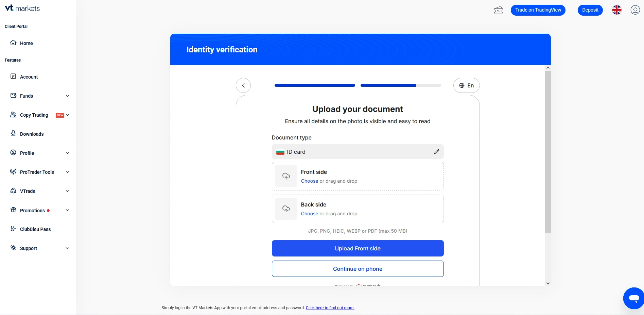The height and width of the screenshot is (315, 644).
Task: Open the user profile avatar icon
Action: (635, 10)
